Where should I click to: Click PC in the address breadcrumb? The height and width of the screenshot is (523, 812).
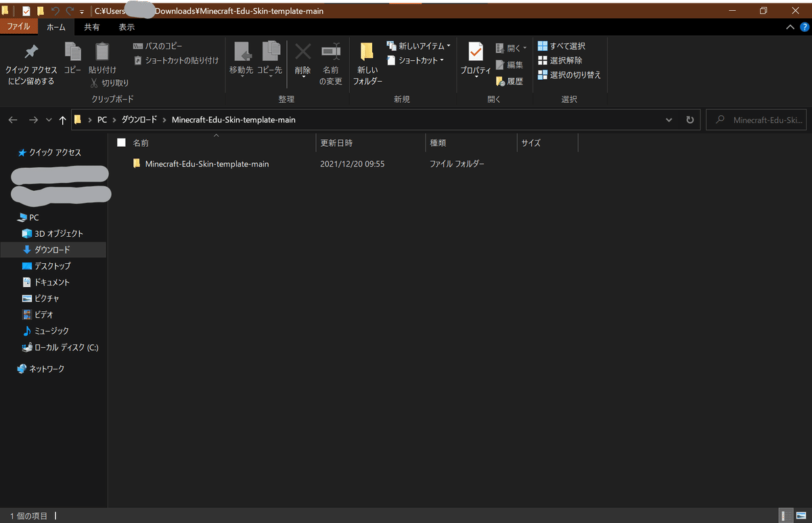point(102,120)
